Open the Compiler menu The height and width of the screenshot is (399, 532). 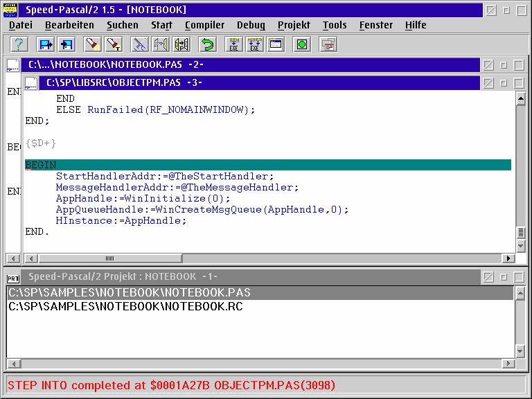coord(204,25)
